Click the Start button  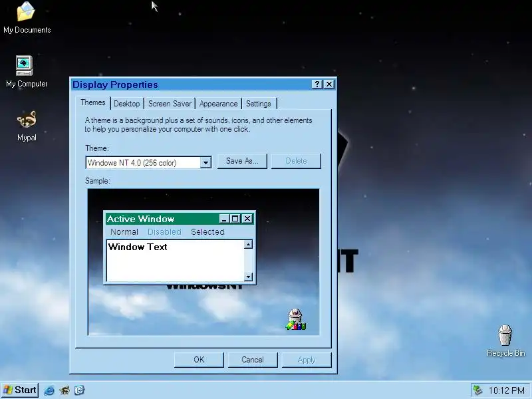(20, 390)
